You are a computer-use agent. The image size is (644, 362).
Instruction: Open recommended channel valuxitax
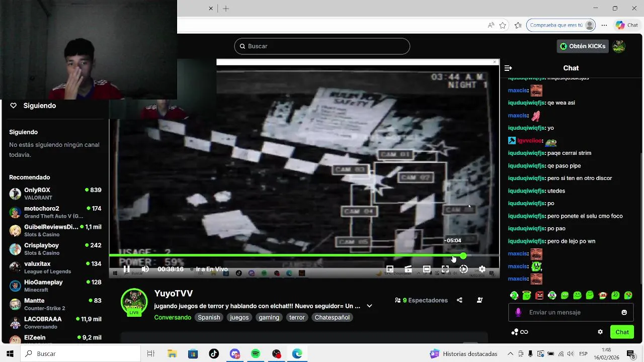click(x=55, y=267)
